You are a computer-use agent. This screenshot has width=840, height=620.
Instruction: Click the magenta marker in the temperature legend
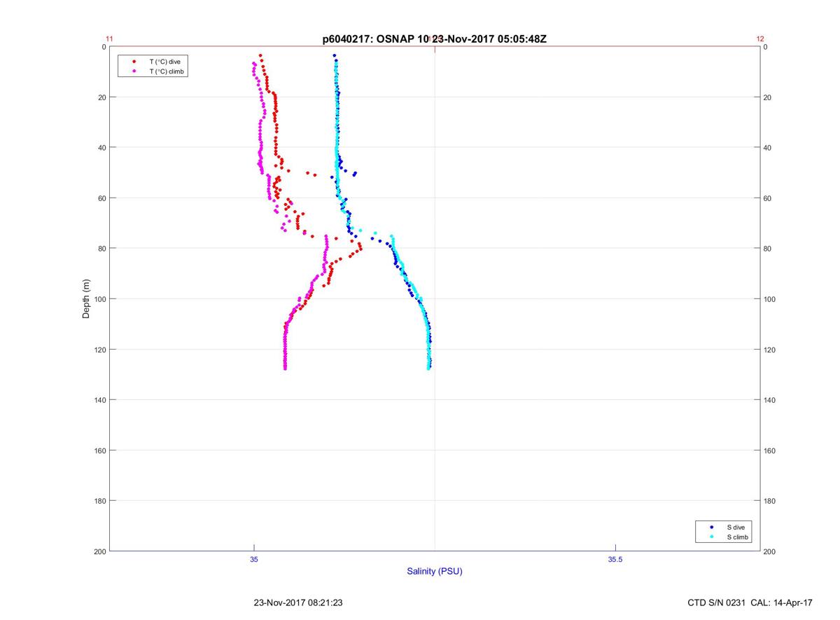[x=134, y=71]
